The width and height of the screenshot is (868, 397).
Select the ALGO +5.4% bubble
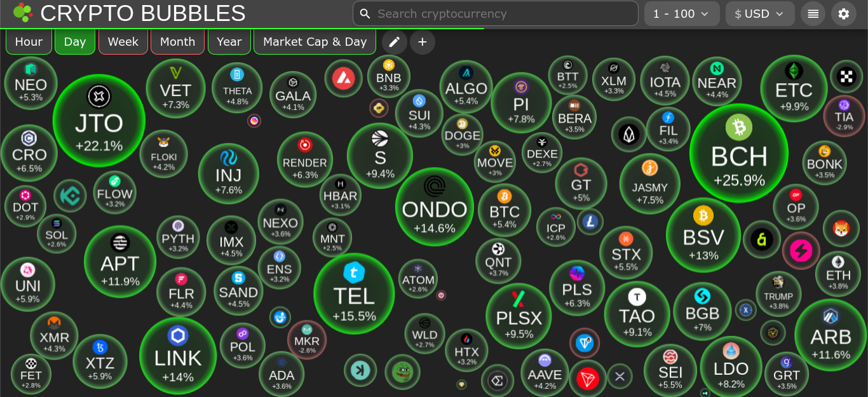(466, 86)
